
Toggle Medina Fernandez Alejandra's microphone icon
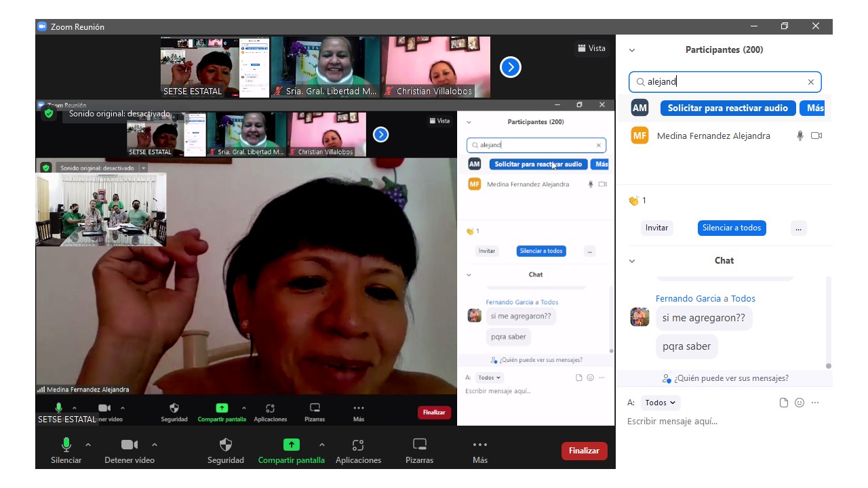click(800, 136)
